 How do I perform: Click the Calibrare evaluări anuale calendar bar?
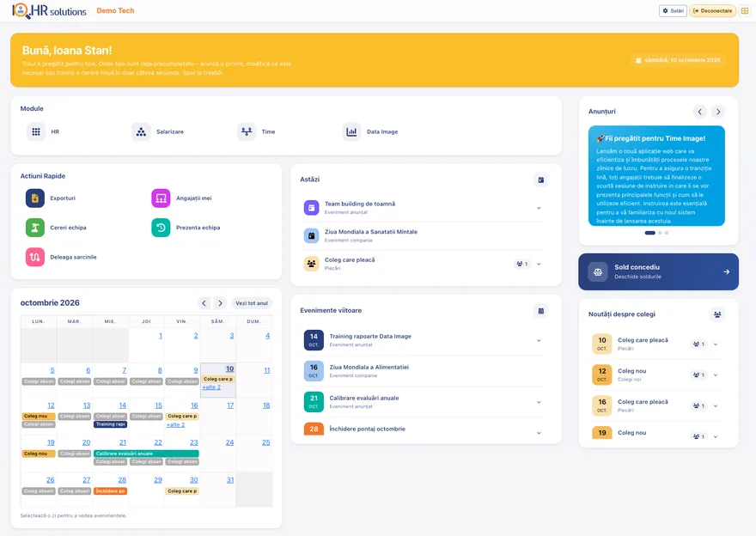coord(146,454)
